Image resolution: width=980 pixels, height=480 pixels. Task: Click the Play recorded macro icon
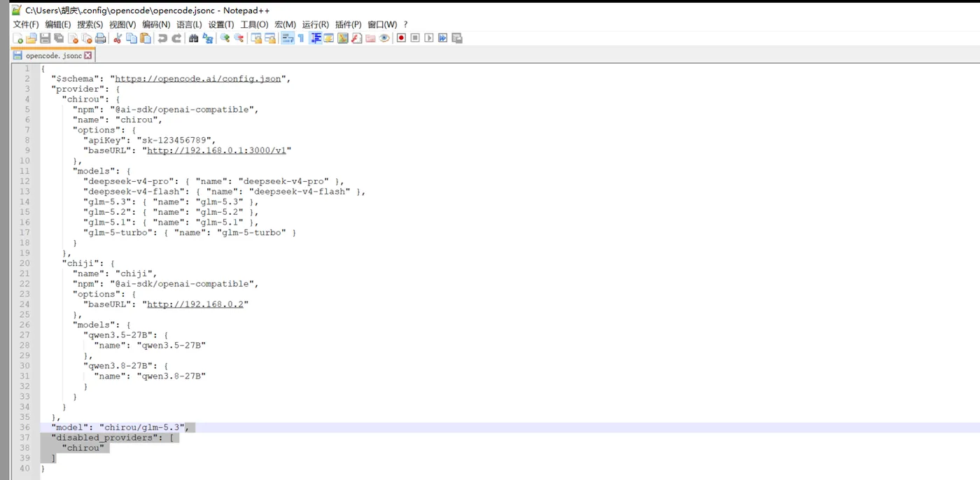[x=429, y=38]
